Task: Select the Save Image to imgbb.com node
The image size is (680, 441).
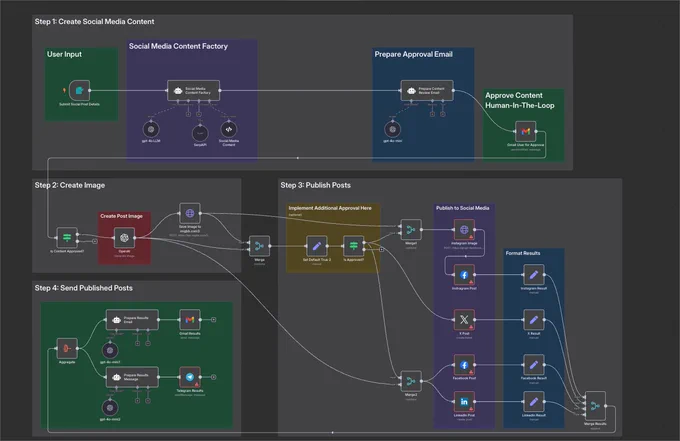Action: pyautogui.click(x=190, y=213)
